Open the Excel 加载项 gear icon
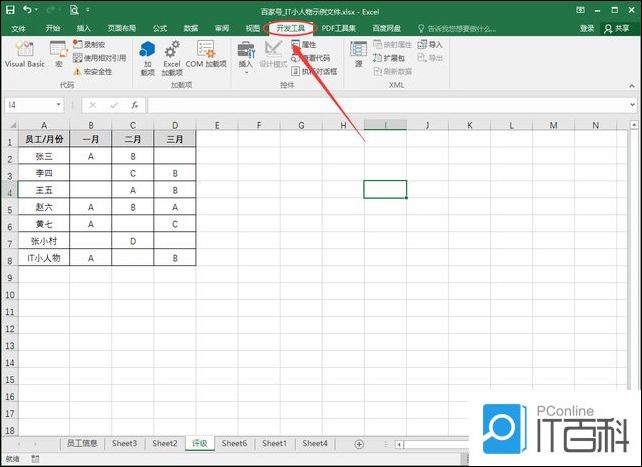The width and height of the screenshot is (642, 467). tap(172, 58)
